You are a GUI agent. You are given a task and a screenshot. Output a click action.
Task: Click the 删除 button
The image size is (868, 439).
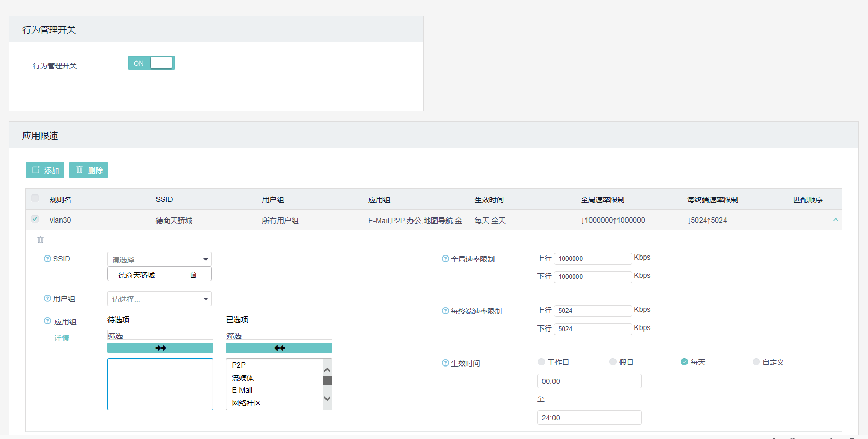click(89, 170)
